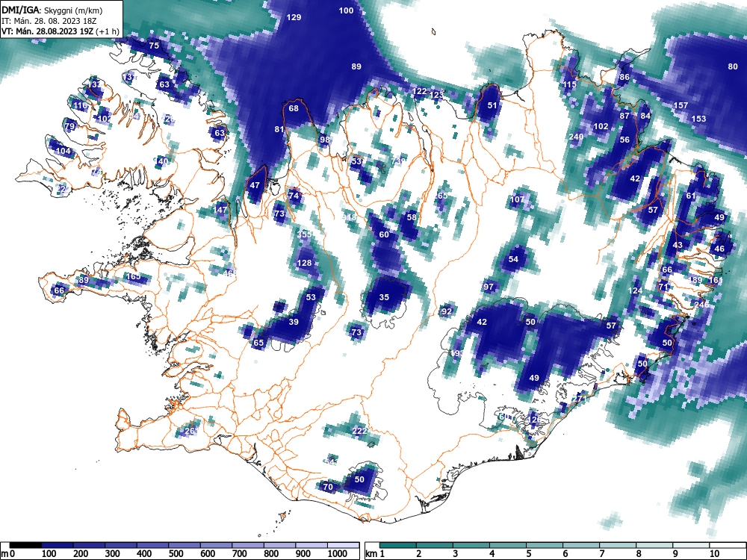Click the visibility value 98
This screenshot has width=747, height=560.
(325, 140)
